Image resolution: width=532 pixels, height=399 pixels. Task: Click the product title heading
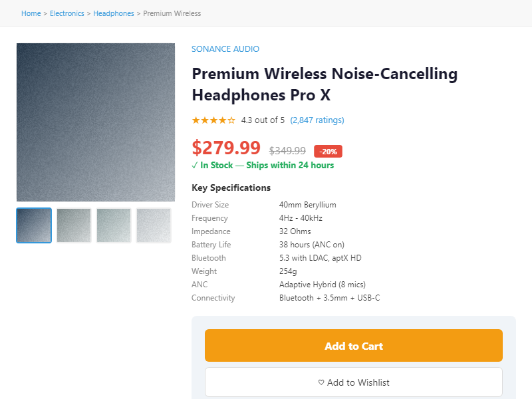pyautogui.click(x=325, y=84)
